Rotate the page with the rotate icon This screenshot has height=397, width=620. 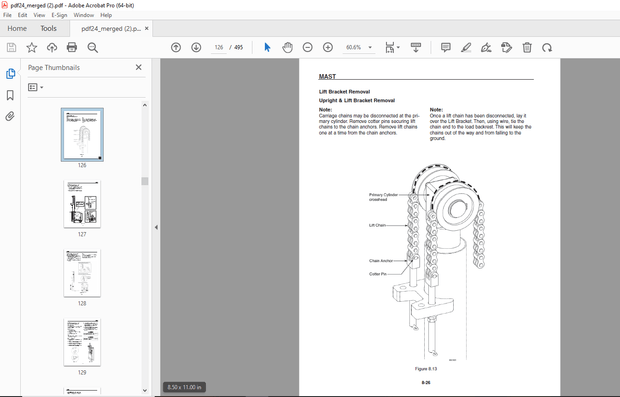547,48
